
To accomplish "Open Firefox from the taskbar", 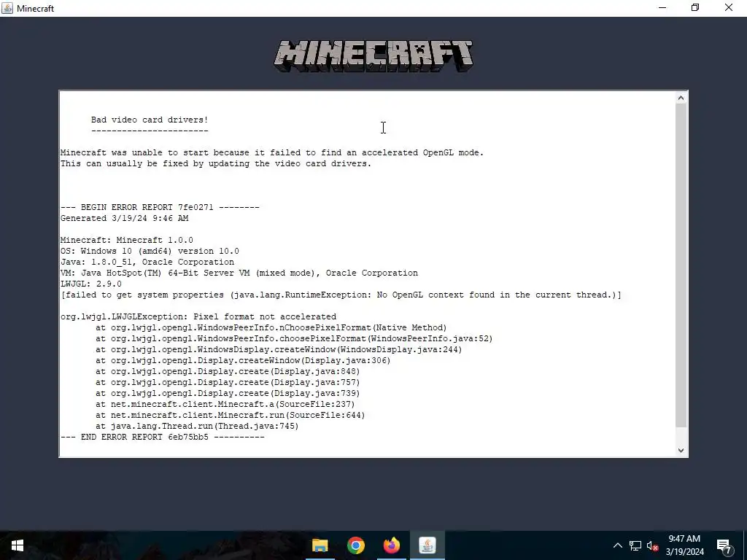I will [392, 545].
